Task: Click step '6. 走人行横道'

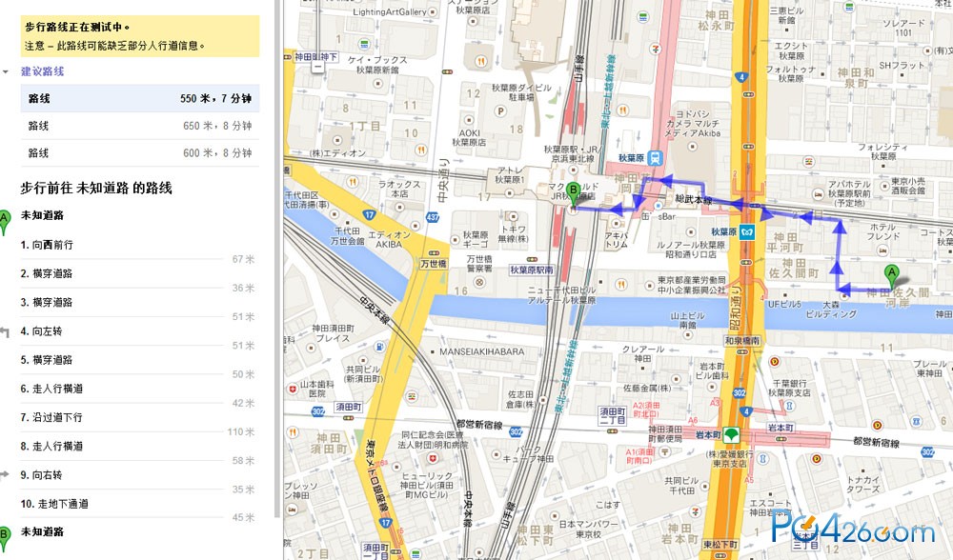Action: (x=51, y=389)
